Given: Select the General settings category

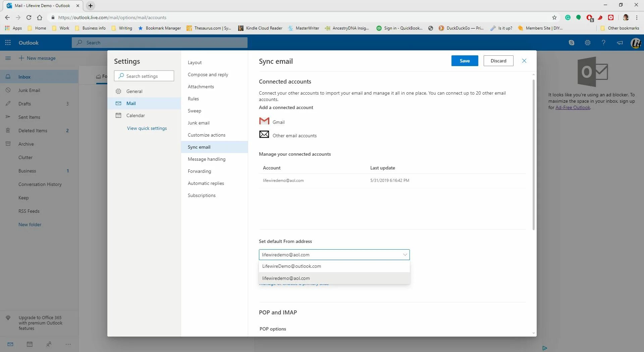Looking at the screenshot, I should click(144, 91).
